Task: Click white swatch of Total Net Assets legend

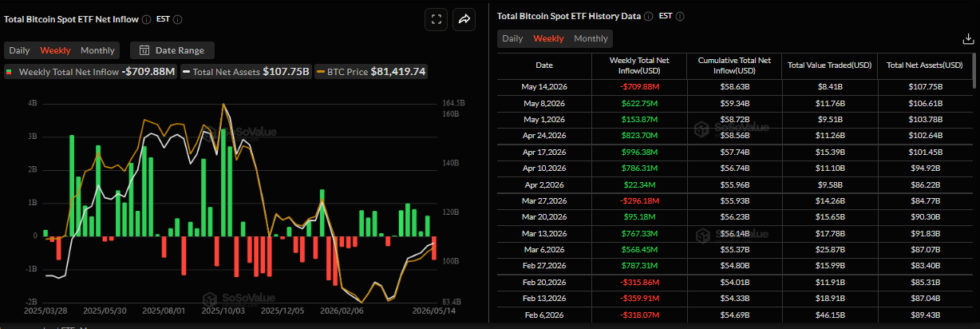Action: point(186,72)
